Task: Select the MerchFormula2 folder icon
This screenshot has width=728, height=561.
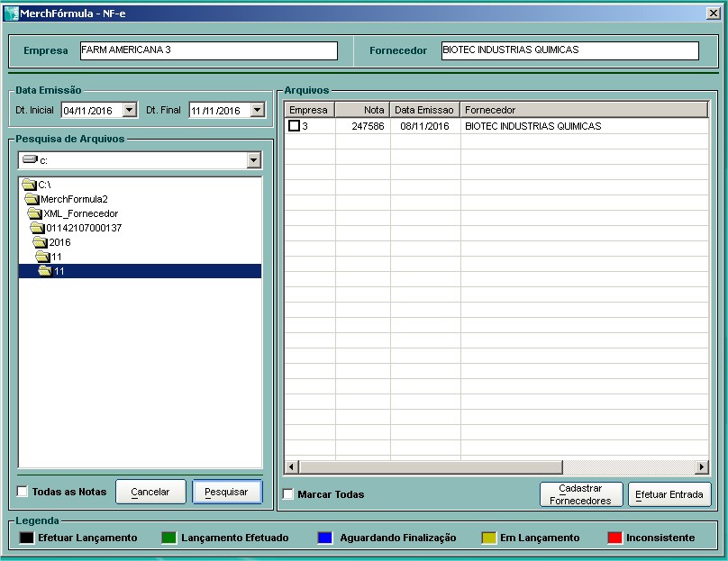Action: (32, 199)
